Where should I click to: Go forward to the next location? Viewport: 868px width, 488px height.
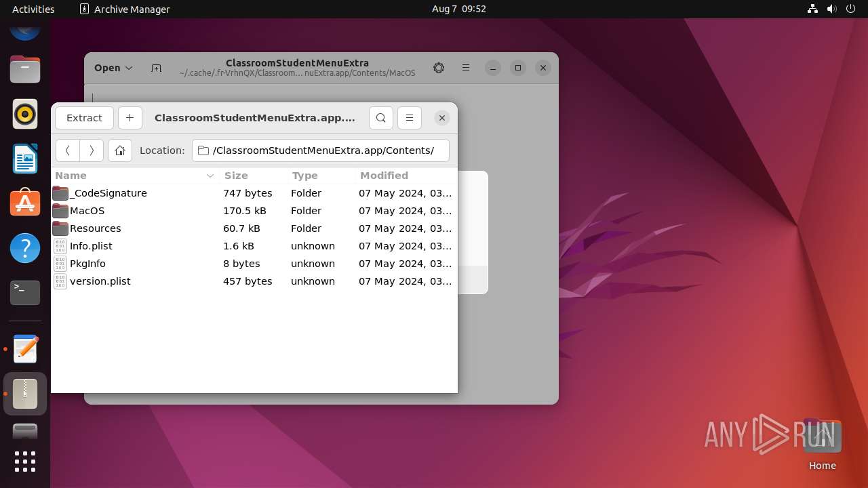tap(92, 150)
